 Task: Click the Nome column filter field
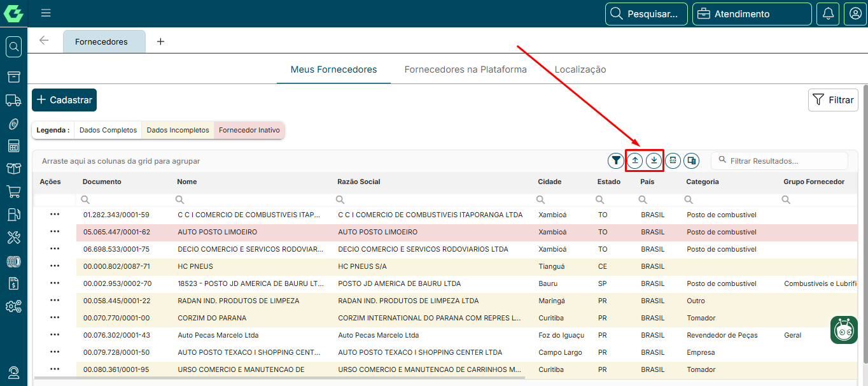point(252,199)
